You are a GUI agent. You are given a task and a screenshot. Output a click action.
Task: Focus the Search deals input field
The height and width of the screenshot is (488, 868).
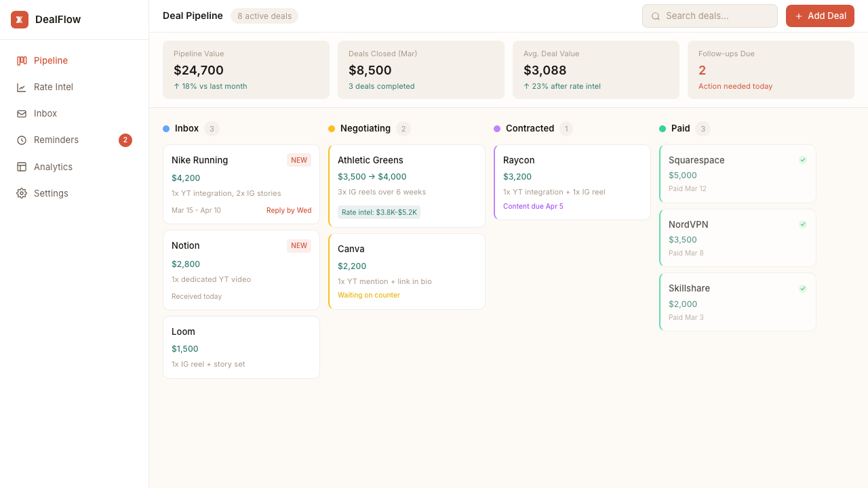pos(710,16)
